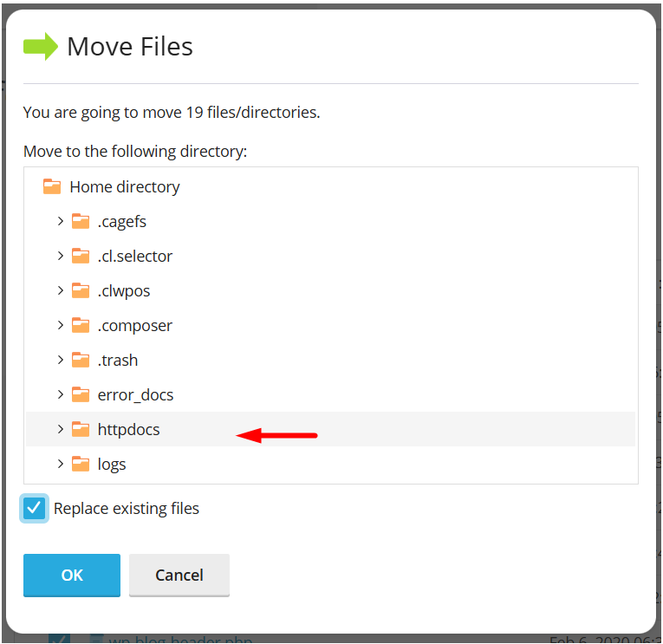Select httpdocs as destination directory
The height and width of the screenshot is (644, 663).
pyautogui.click(x=128, y=429)
